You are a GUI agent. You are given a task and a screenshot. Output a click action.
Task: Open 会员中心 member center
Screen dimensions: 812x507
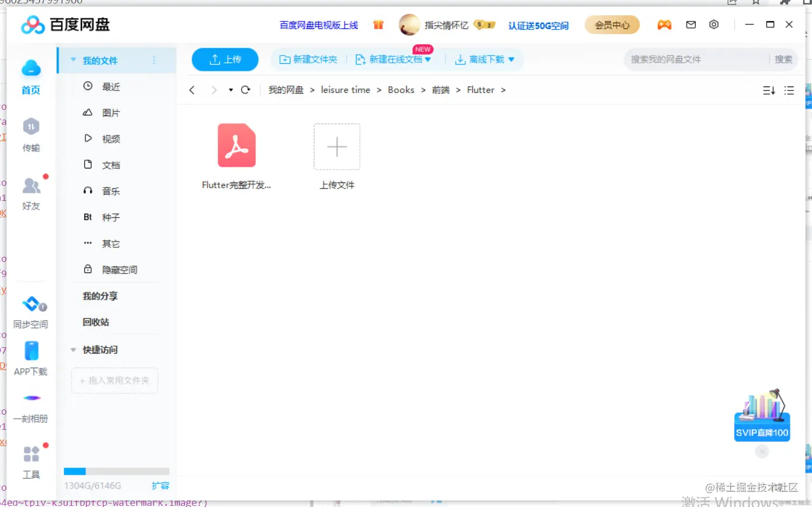(x=612, y=25)
